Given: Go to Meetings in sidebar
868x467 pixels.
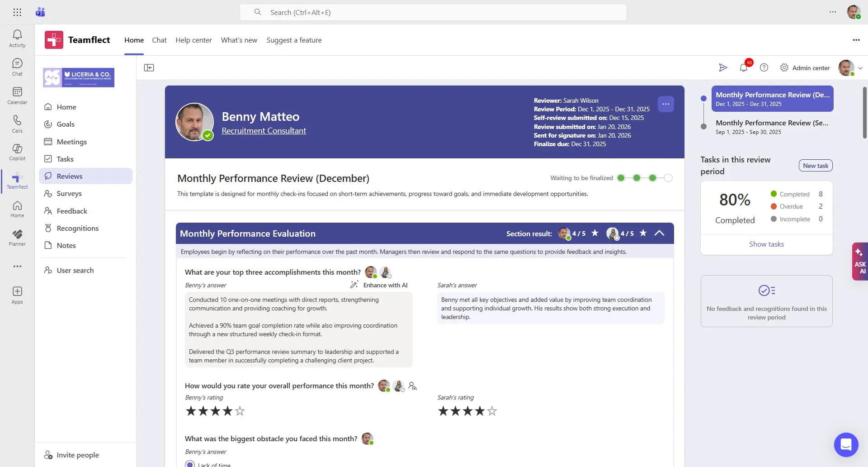Looking at the screenshot, I should click(x=85, y=142).
